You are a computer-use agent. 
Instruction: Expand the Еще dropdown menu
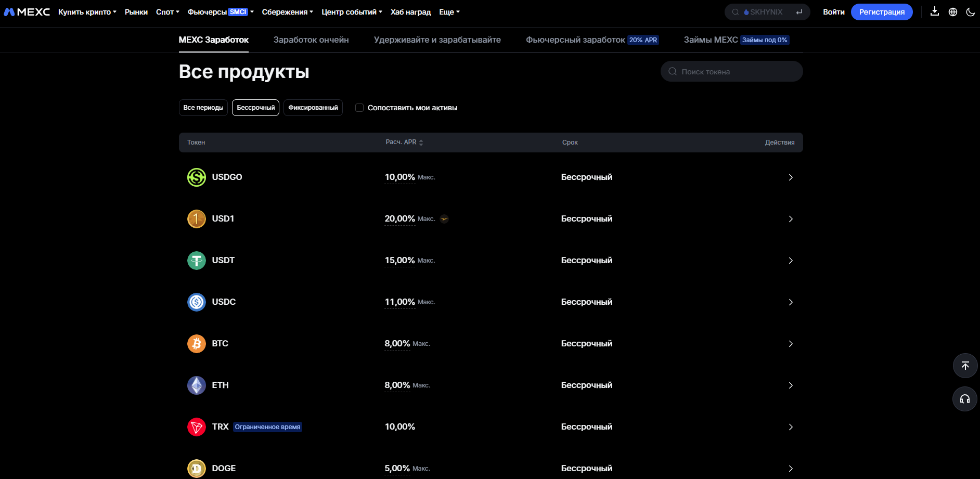(449, 12)
